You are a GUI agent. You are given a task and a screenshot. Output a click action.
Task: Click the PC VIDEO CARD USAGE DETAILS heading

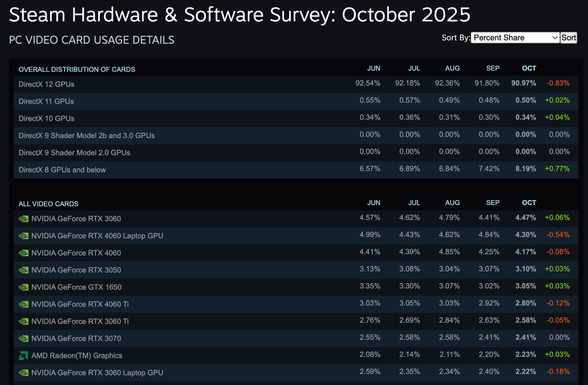pos(92,40)
